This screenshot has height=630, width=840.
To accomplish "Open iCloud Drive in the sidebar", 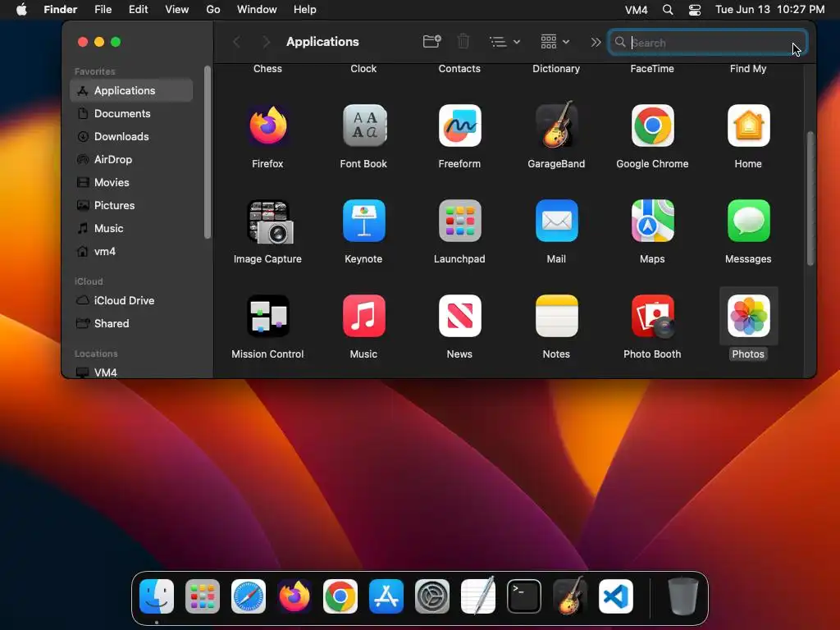I will tap(131, 300).
